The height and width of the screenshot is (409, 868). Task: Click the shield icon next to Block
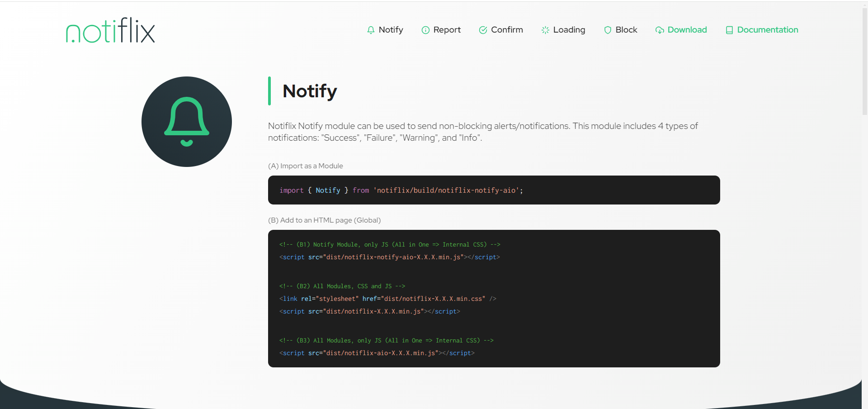pos(608,30)
